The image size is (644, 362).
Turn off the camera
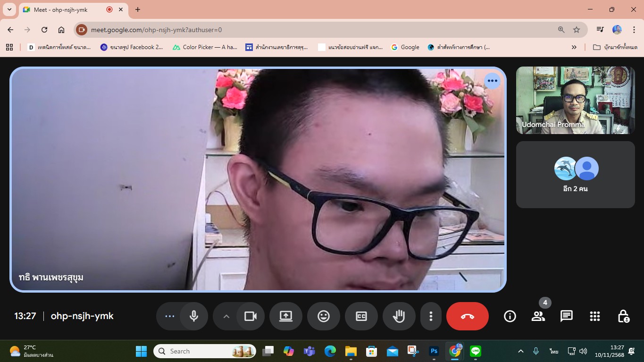pos(250,316)
